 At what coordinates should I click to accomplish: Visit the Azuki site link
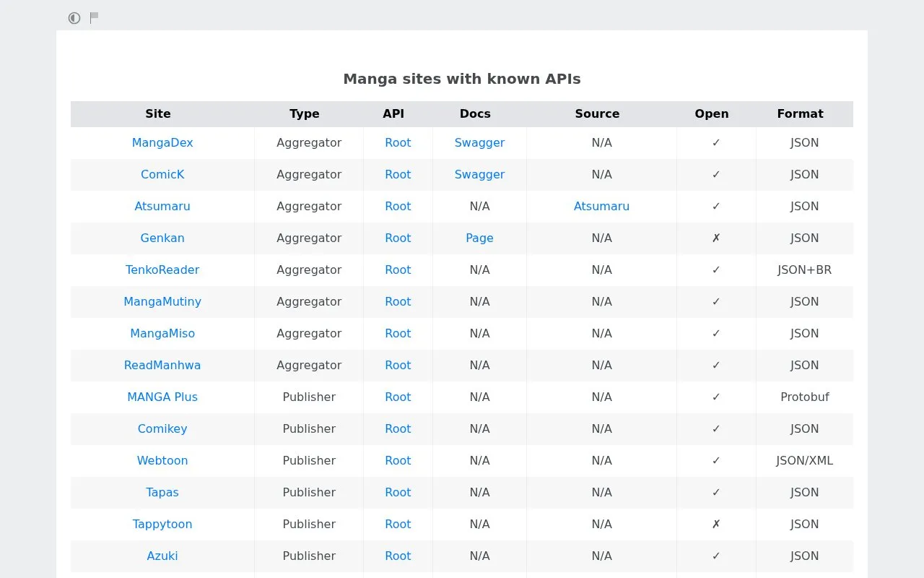(x=162, y=556)
